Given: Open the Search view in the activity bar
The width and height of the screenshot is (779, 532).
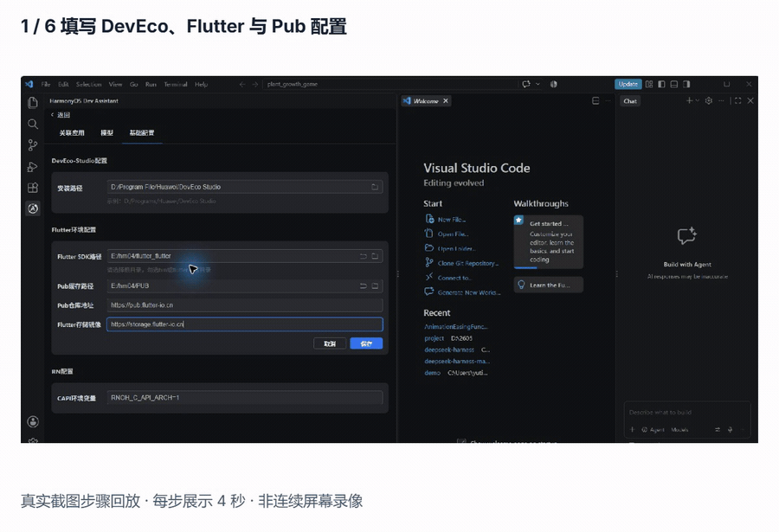Looking at the screenshot, I should (33, 124).
